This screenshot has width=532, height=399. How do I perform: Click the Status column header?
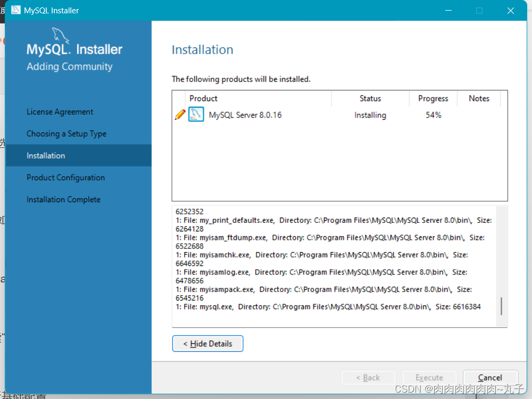click(370, 98)
